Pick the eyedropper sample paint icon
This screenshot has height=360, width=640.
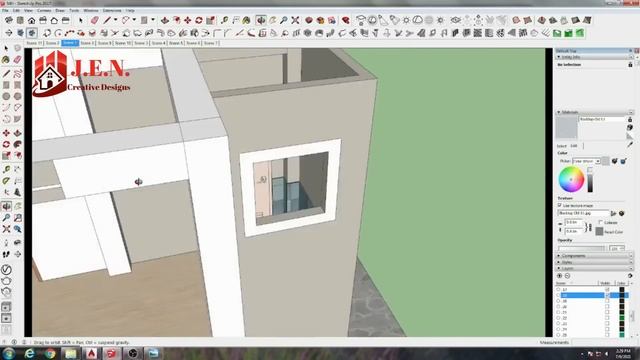point(630,144)
